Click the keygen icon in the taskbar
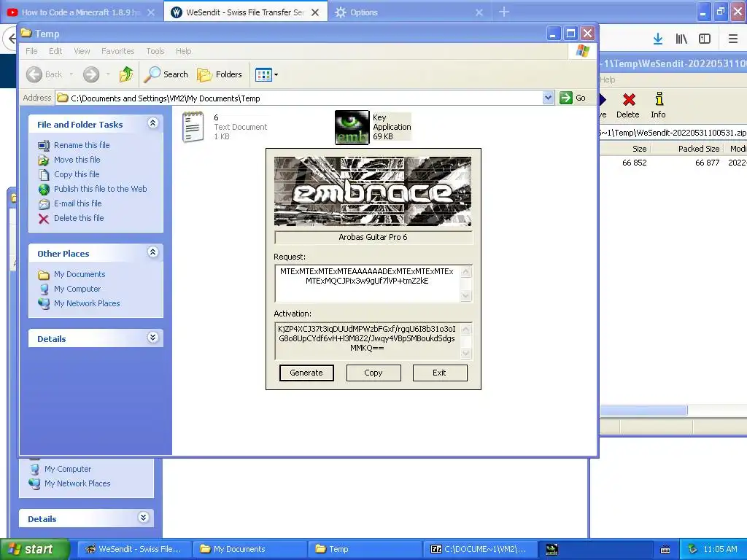Image resolution: width=747 pixels, height=560 pixels. pyautogui.click(x=551, y=549)
